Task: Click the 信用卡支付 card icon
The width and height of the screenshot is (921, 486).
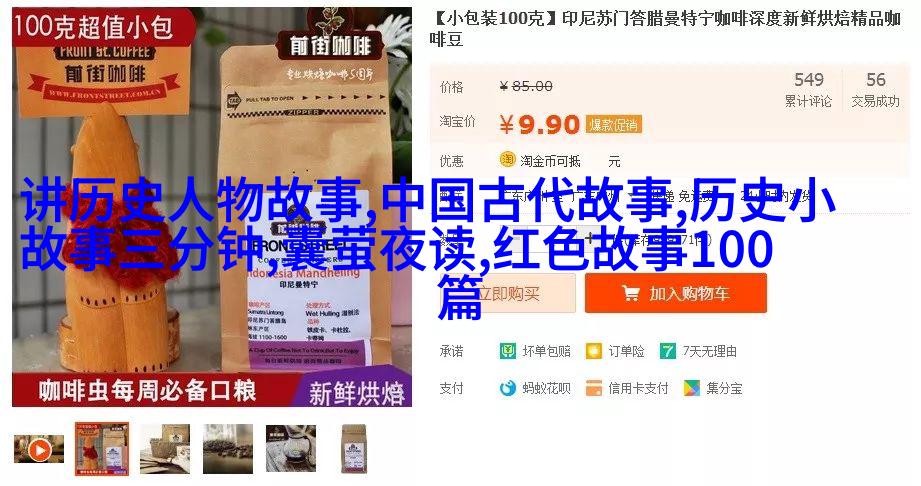Action: (x=594, y=388)
